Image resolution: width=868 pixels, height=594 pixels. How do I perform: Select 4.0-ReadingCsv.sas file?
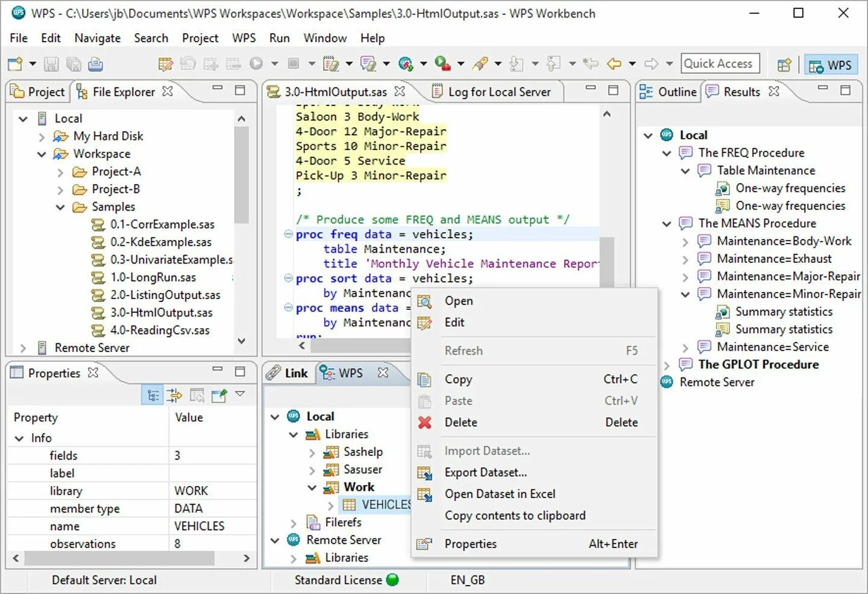click(159, 330)
